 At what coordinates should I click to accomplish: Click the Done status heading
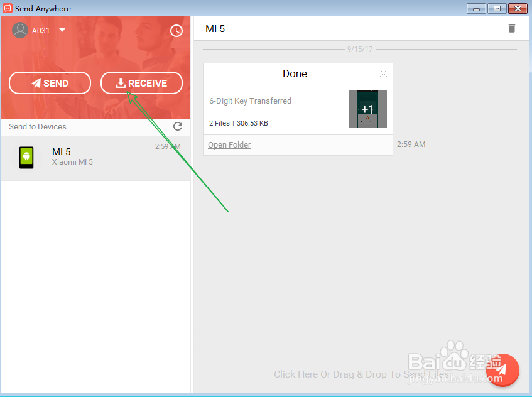295,73
